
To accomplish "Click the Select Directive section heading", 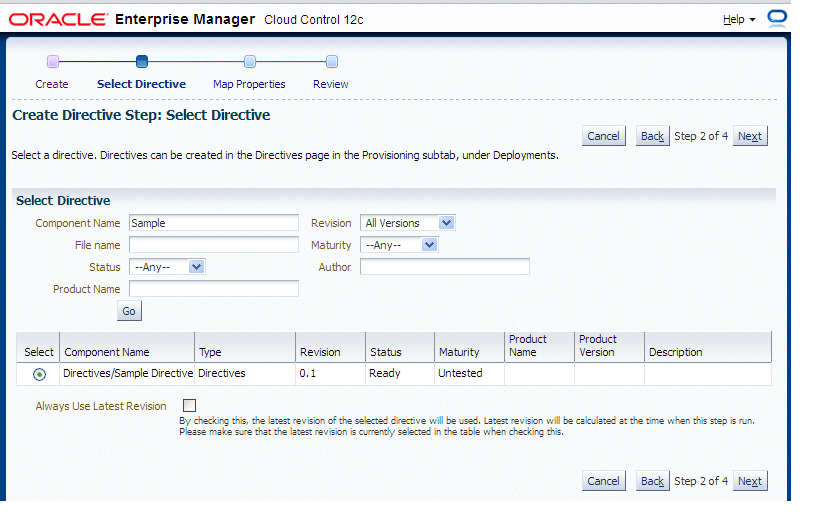I will 63,200.
